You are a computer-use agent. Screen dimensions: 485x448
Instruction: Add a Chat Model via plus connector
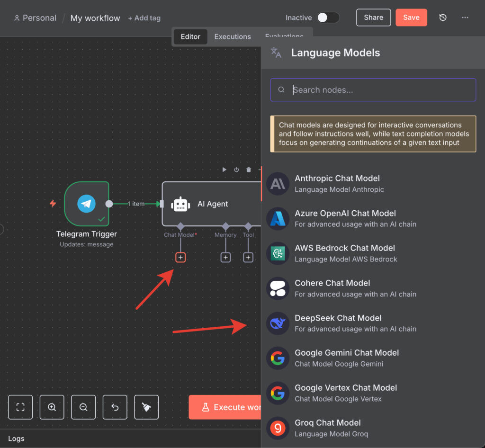click(180, 257)
